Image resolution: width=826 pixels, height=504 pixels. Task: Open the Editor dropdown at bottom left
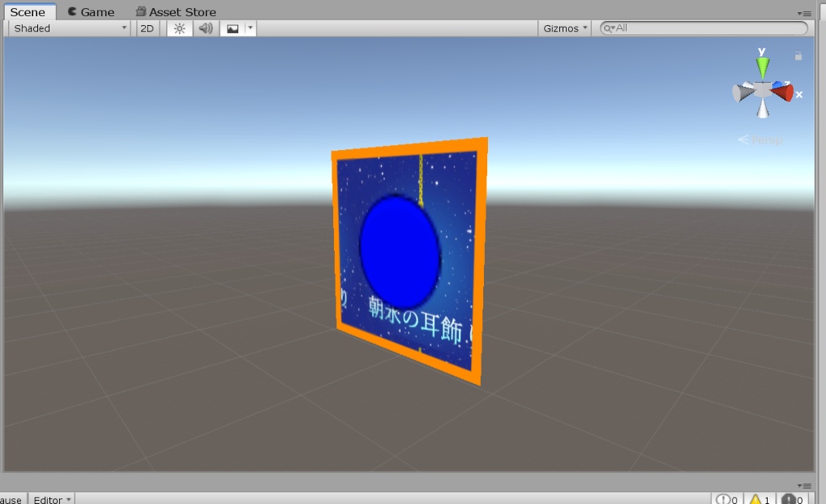pos(51,498)
